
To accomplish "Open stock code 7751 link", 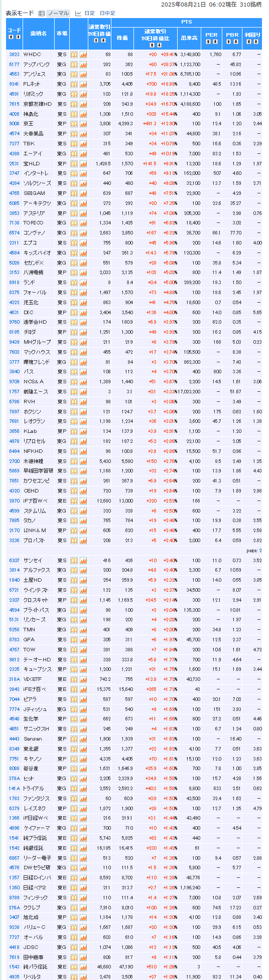I will click(14, 759).
